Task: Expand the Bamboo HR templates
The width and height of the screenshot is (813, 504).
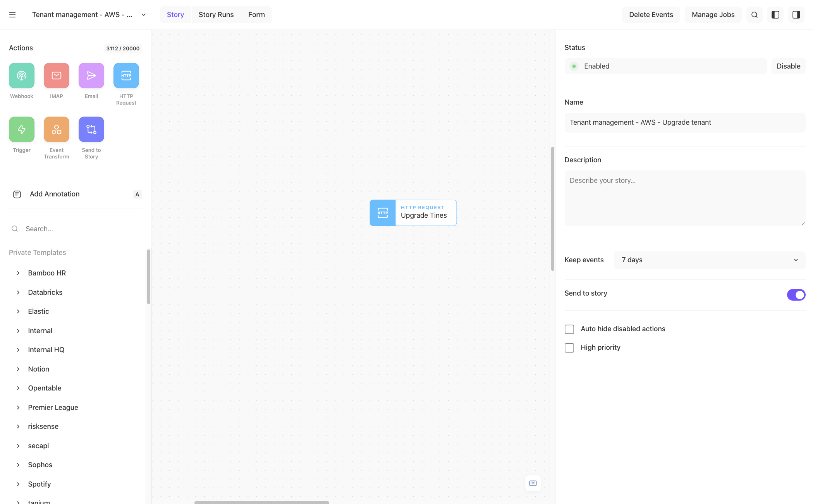Action: tap(18, 273)
